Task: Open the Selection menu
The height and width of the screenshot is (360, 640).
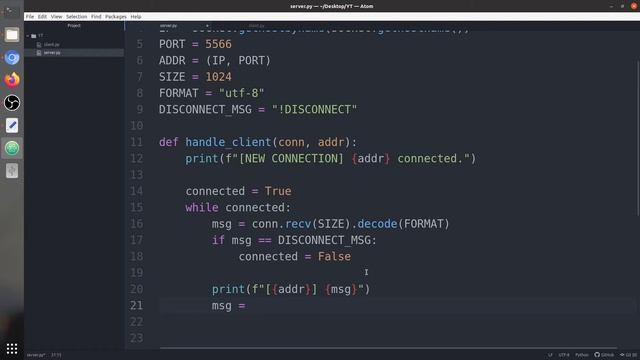Action: click(76, 17)
